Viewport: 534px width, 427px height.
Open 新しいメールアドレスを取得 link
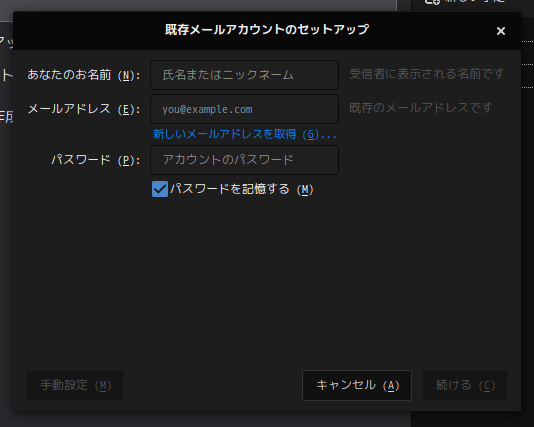245,135
